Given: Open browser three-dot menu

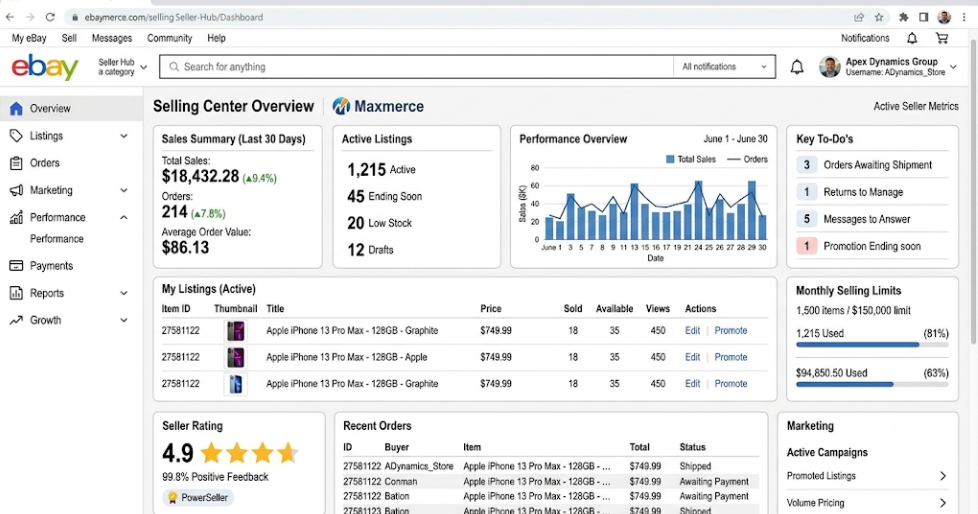Looking at the screenshot, I should pyautogui.click(x=964, y=17).
